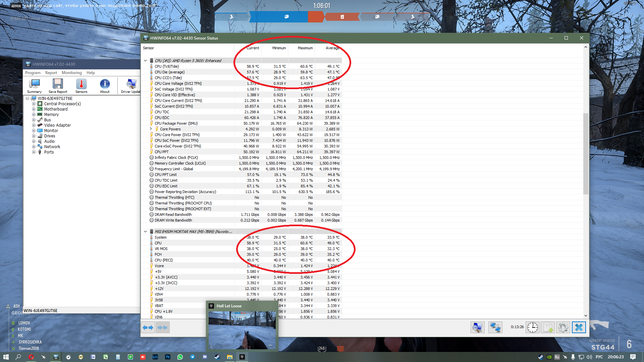
Task: Expand the Core Powers row
Action: pos(151,129)
